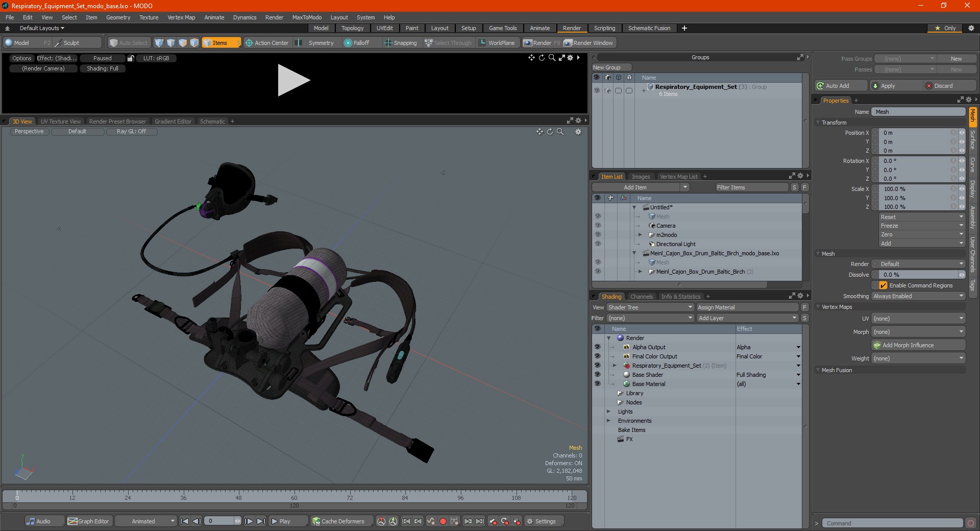Start the render preview with the large play arrow
The width and height of the screenshot is (980, 531).
(x=293, y=80)
